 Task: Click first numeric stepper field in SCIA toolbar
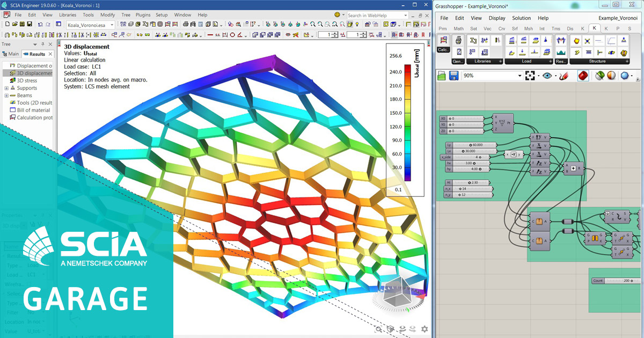tap(328, 35)
